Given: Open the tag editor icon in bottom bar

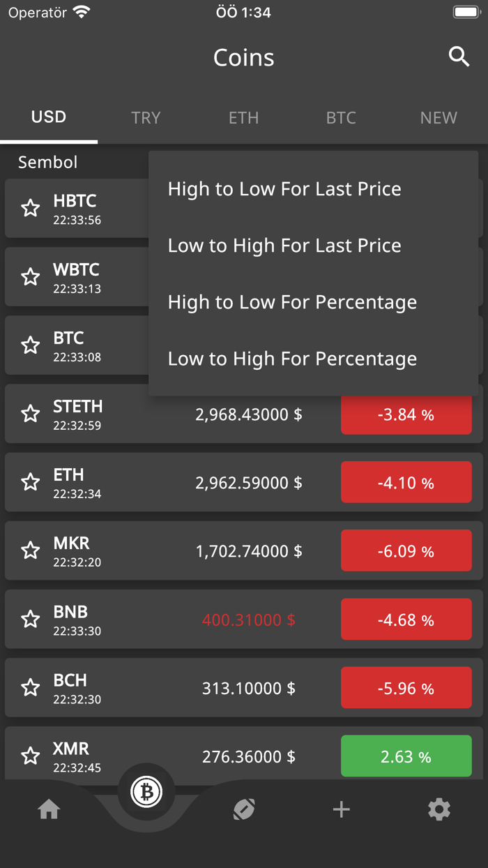Looking at the screenshot, I should [x=243, y=809].
